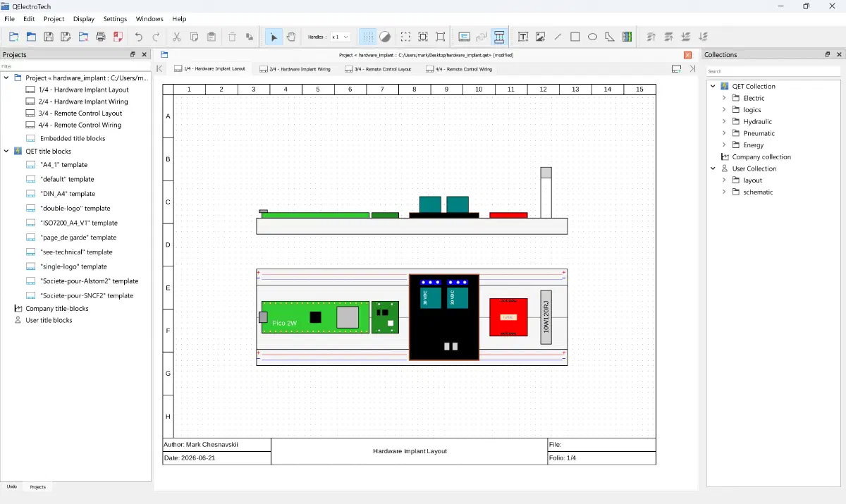This screenshot has height=504, width=846.
Task: Click the Bring to front icon
Action: click(x=651, y=37)
